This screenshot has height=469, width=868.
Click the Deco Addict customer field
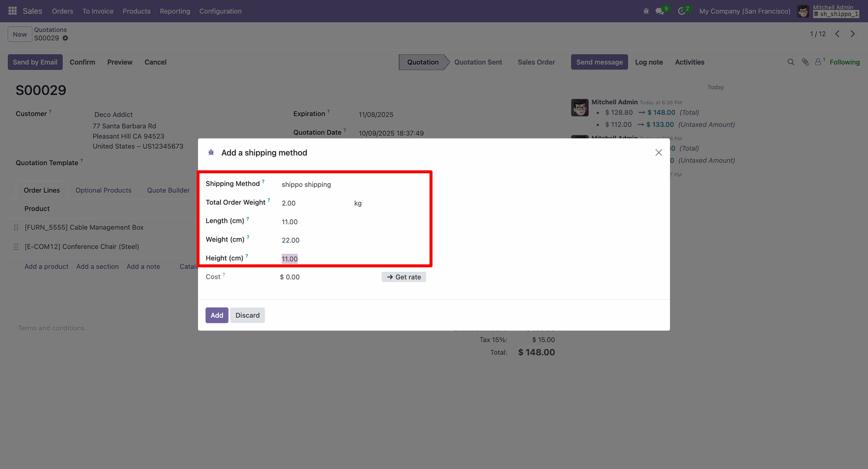tap(113, 114)
